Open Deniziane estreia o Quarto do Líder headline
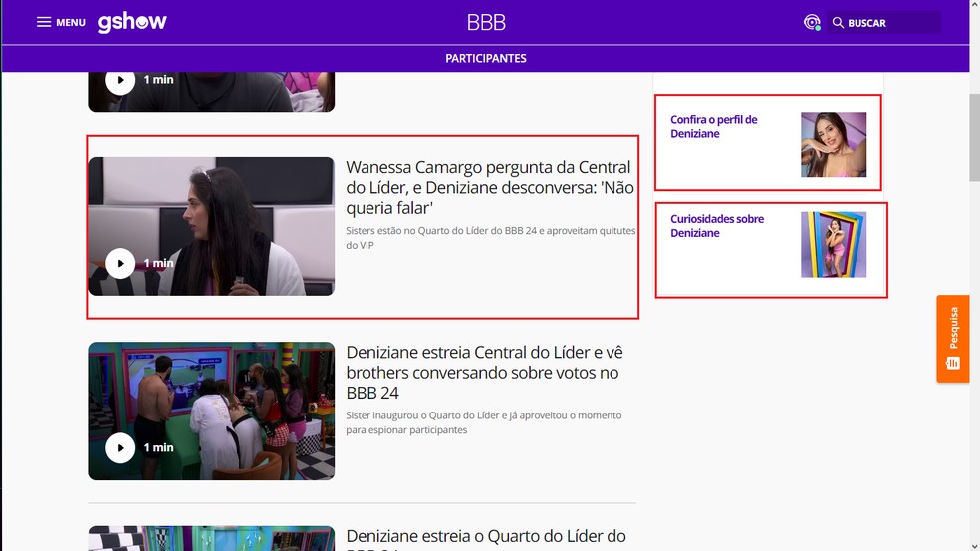Image resolution: width=980 pixels, height=551 pixels. (x=486, y=540)
